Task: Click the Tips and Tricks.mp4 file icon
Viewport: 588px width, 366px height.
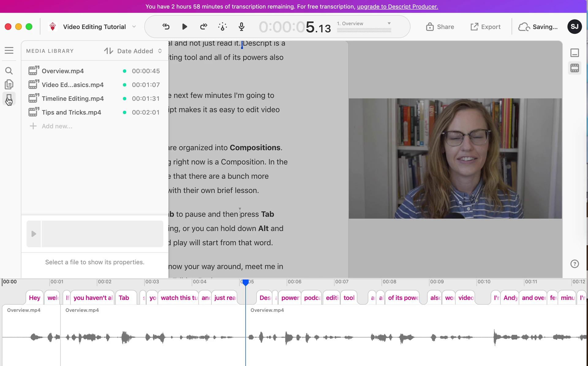Action: [34, 112]
